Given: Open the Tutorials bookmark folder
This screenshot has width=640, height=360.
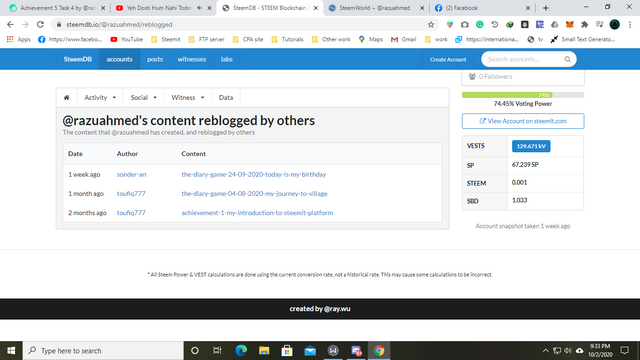Looking at the screenshot, I should [287, 39].
